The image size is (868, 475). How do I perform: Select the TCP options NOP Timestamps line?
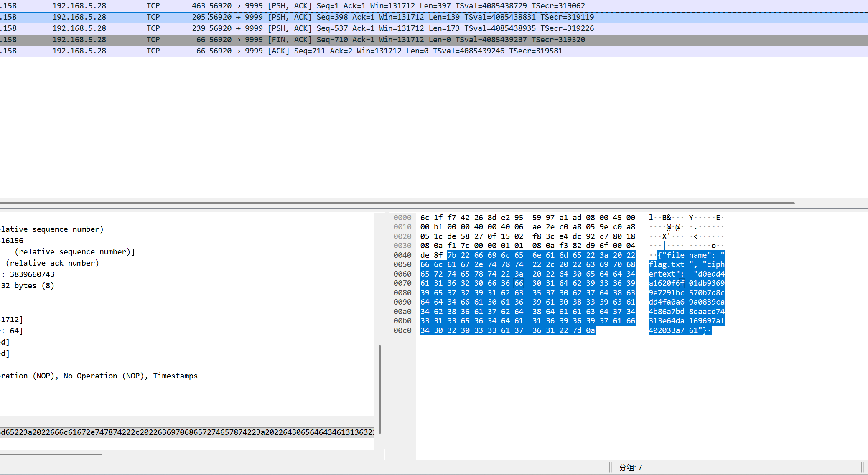(99, 376)
